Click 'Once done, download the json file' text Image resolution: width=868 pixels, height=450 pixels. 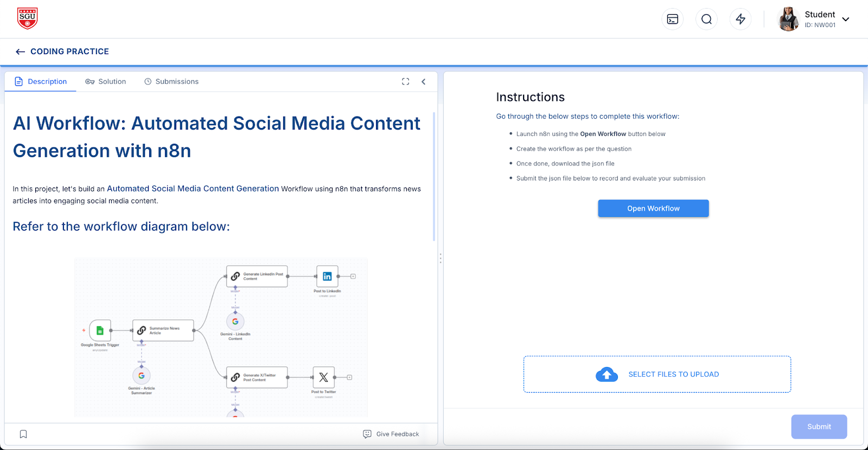565,164
